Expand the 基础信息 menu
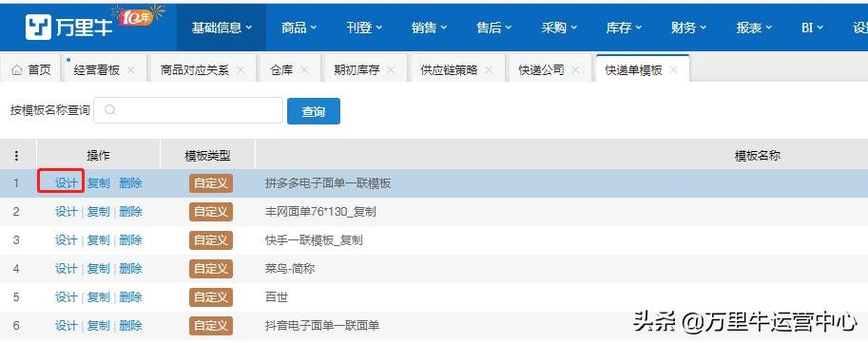 pyautogui.click(x=222, y=28)
